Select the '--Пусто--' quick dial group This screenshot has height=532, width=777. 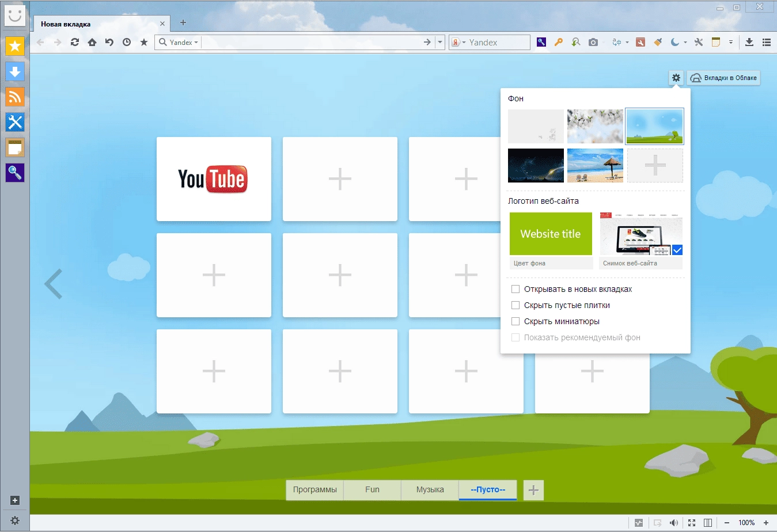pos(488,490)
